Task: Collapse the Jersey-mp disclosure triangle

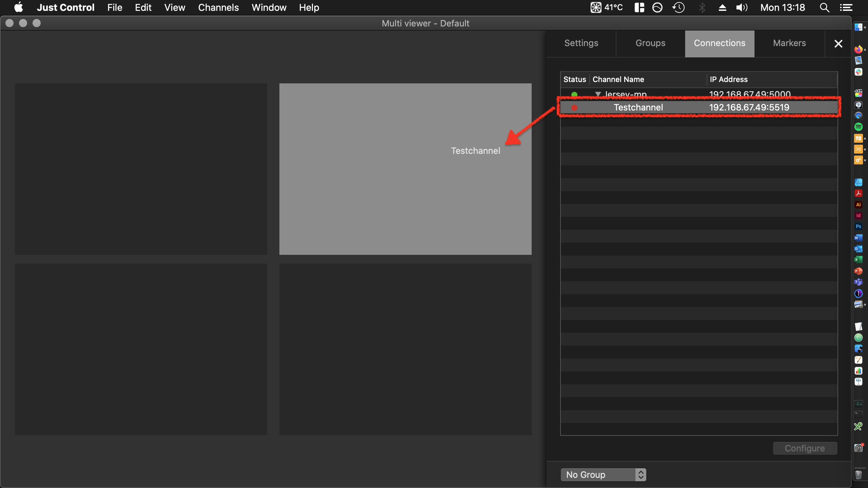Action: click(x=598, y=94)
